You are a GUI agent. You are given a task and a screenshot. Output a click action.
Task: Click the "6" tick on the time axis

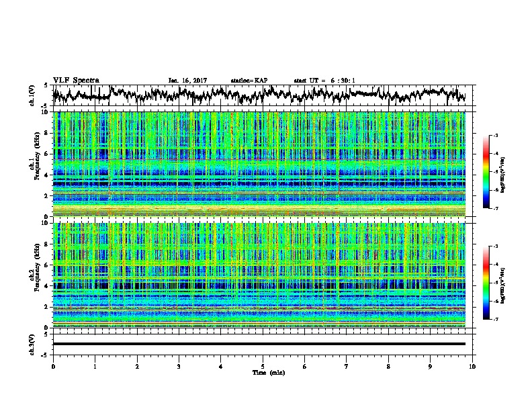[305, 367]
